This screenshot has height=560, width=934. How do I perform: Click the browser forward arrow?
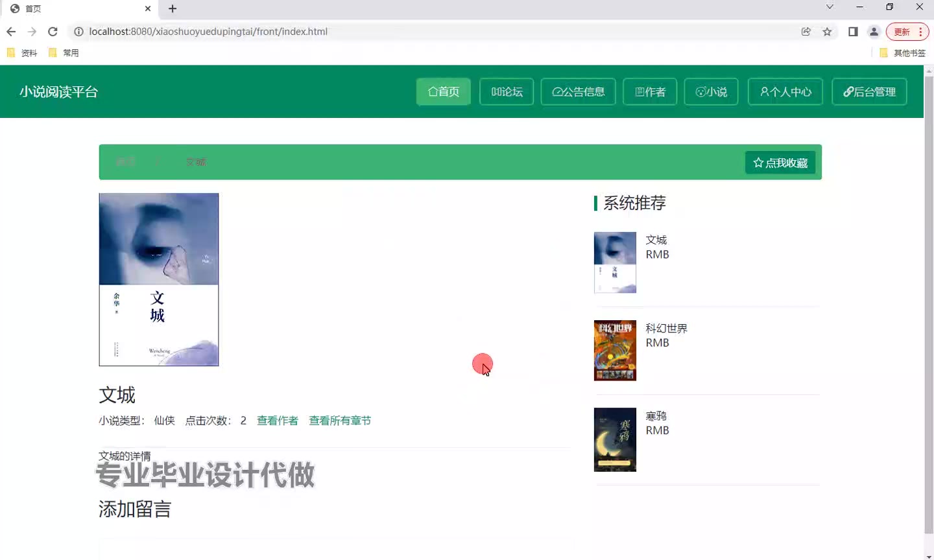click(x=32, y=32)
